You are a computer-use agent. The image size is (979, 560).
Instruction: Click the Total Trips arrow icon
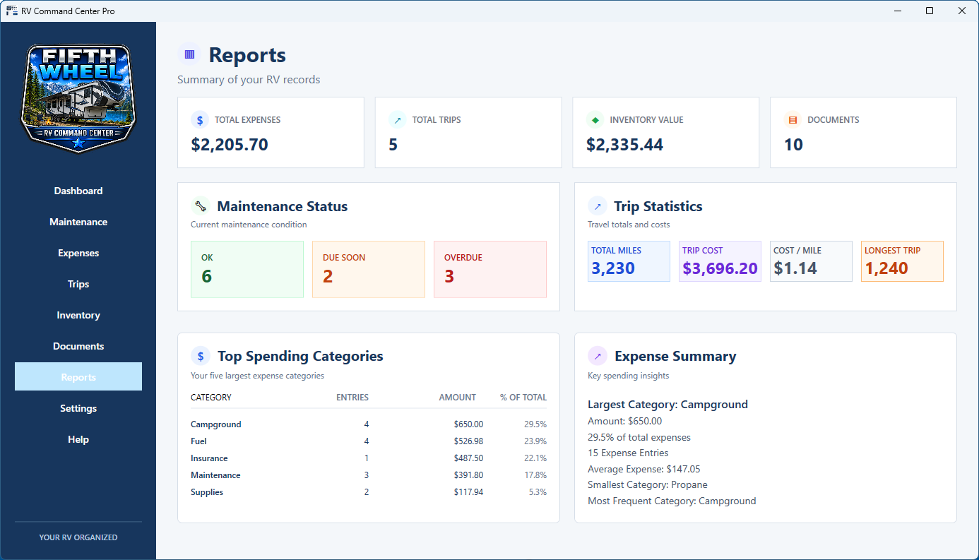[x=398, y=120]
